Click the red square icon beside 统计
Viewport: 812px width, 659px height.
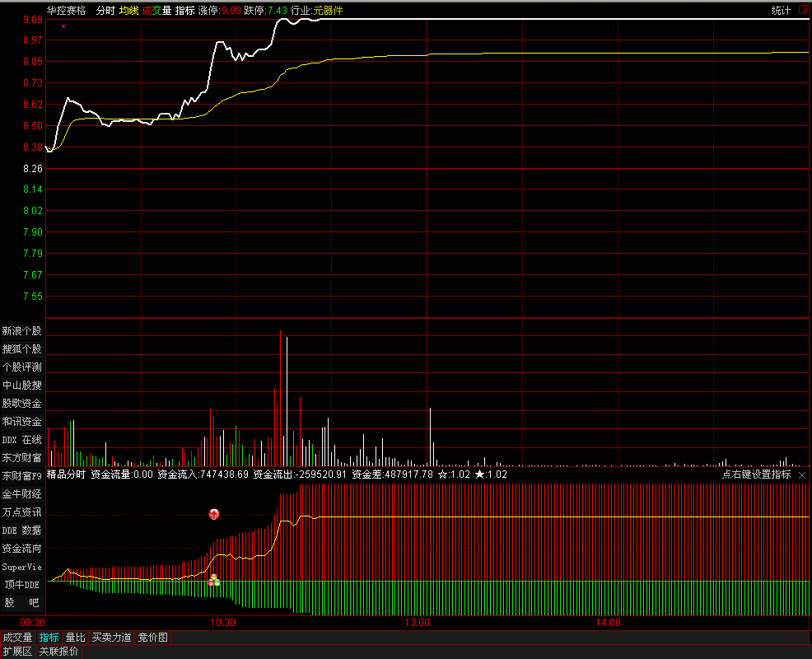(803, 9)
